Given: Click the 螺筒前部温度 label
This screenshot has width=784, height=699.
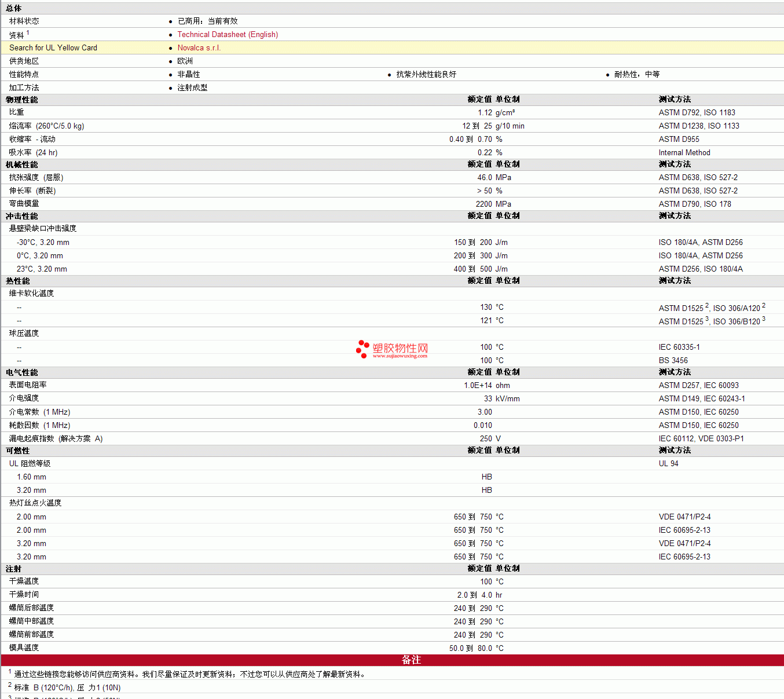Looking at the screenshot, I should (x=31, y=634).
